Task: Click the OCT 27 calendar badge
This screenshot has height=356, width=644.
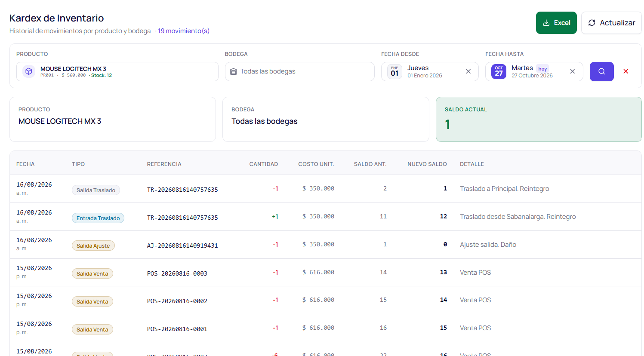Action: tap(499, 71)
